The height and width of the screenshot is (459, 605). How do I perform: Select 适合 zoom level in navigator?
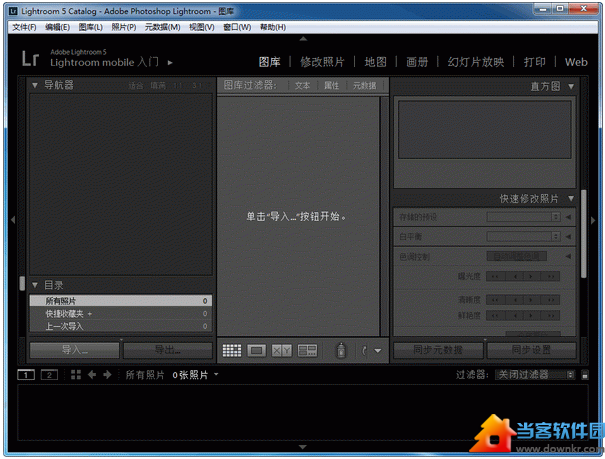[x=136, y=86]
